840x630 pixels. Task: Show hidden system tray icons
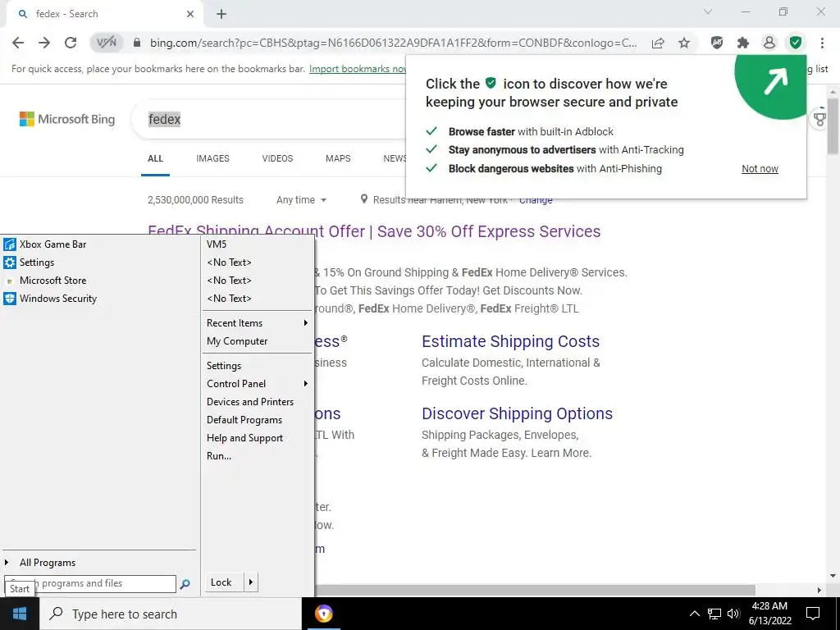click(694, 614)
